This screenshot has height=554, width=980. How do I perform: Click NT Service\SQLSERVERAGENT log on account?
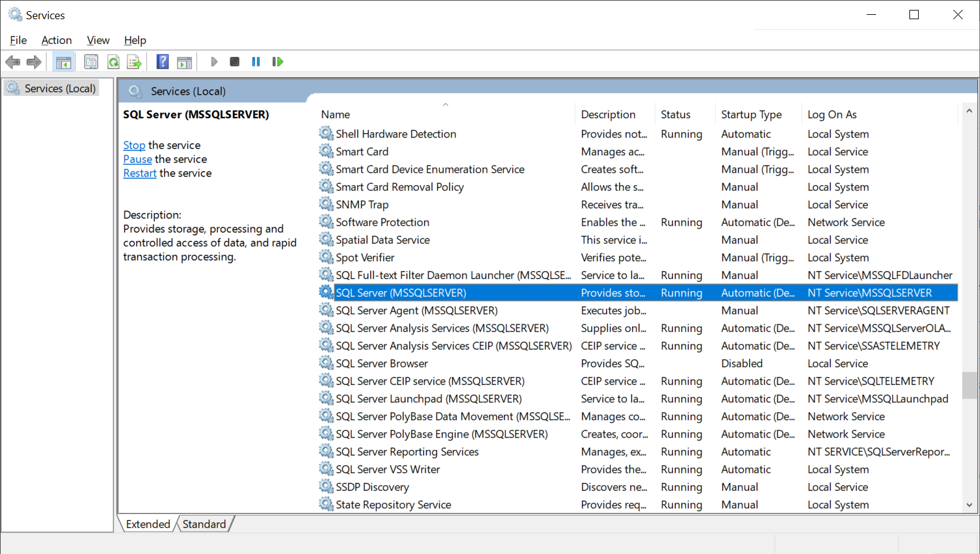(878, 310)
